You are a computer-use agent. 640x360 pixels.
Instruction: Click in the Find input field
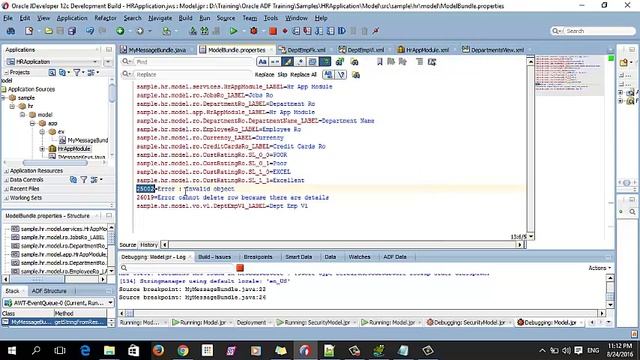coord(194,62)
